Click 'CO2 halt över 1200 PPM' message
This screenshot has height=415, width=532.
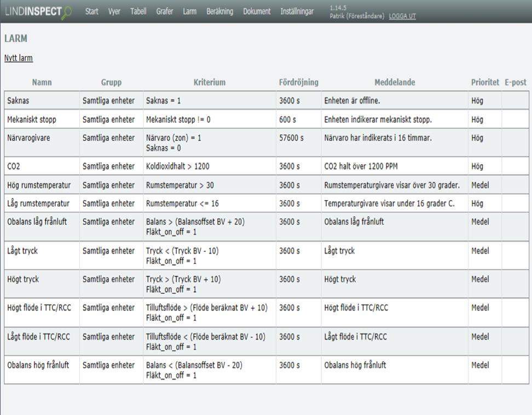pos(361,166)
